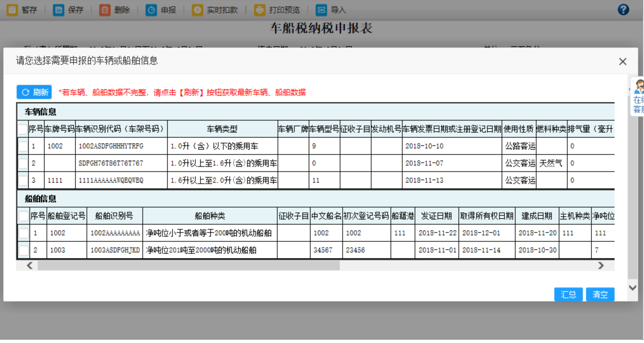Check the select-all checkbox in 船舶信息 table

point(23,216)
